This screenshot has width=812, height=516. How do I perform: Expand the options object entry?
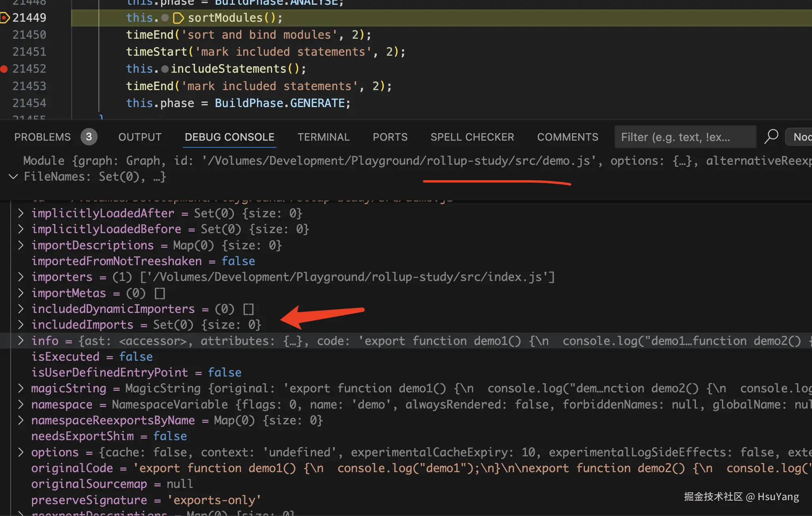coord(21,452)
